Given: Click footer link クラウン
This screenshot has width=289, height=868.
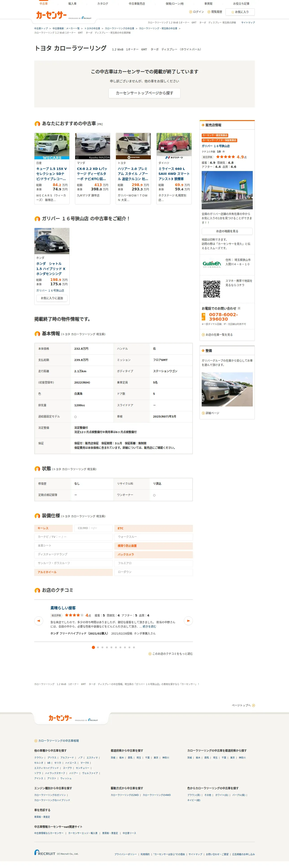Looking at the screenshot, I should (x=39, y=758).
